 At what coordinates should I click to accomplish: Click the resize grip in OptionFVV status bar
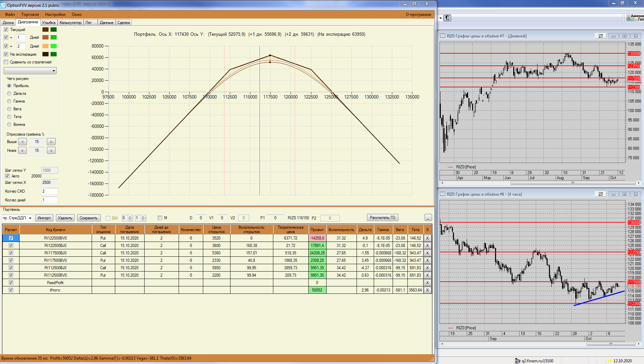click(x=432, y=359)
